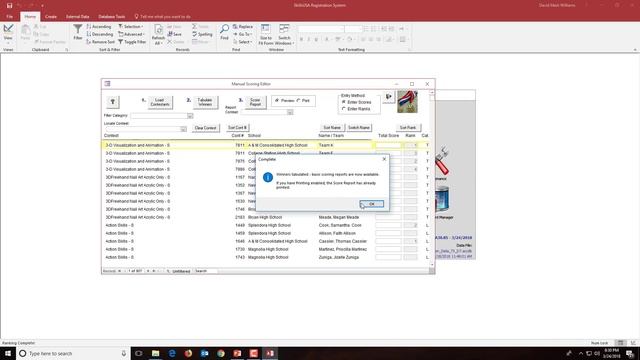640x360 pixels.
Task: Select the Enter Scores entry method
Action: 356,102
